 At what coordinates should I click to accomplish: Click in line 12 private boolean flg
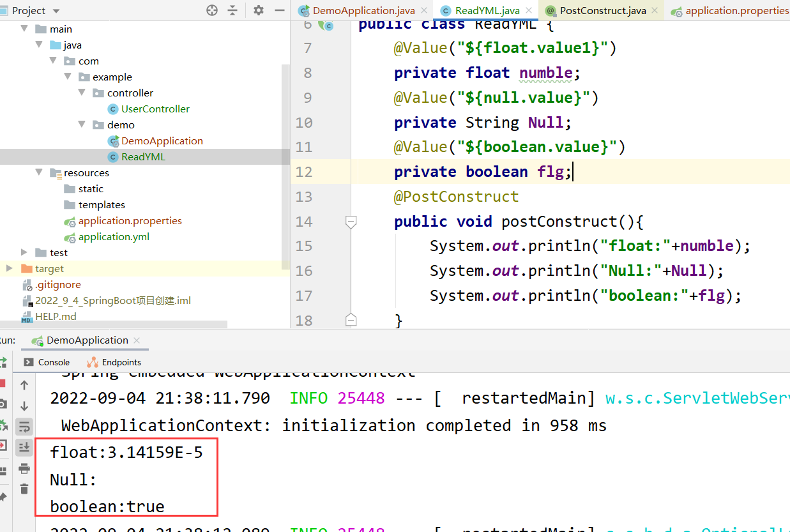pos(483,172)
